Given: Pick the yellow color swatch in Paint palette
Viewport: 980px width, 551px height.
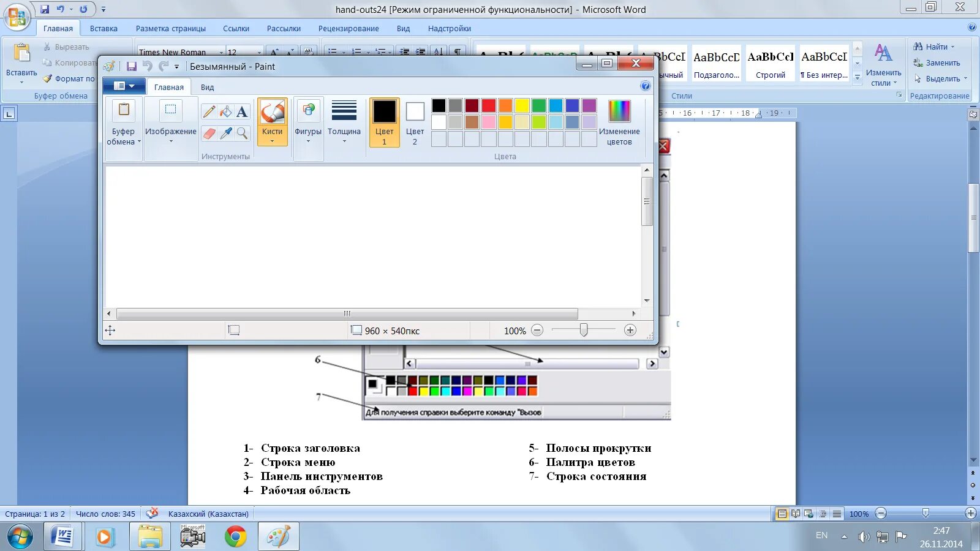Looking at the screenshot, I should click(522, 105).
